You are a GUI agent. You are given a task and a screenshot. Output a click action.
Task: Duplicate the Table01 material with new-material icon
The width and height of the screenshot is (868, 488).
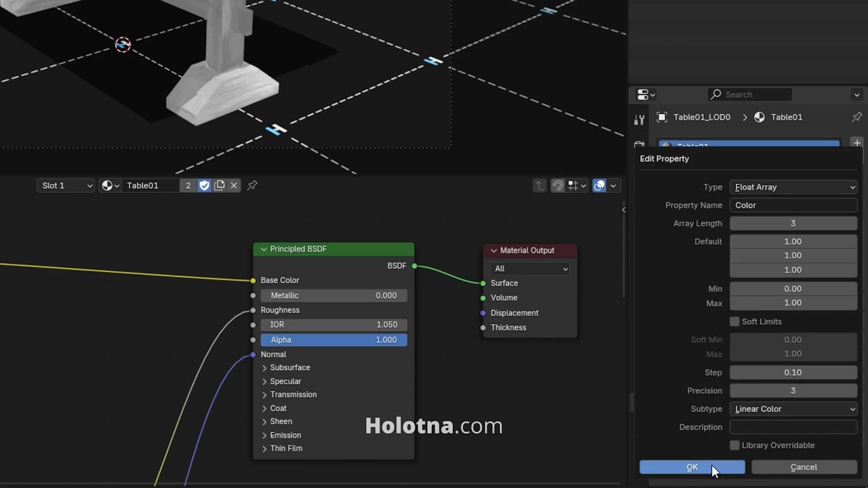pyautogui.click(x=219, y=186)
